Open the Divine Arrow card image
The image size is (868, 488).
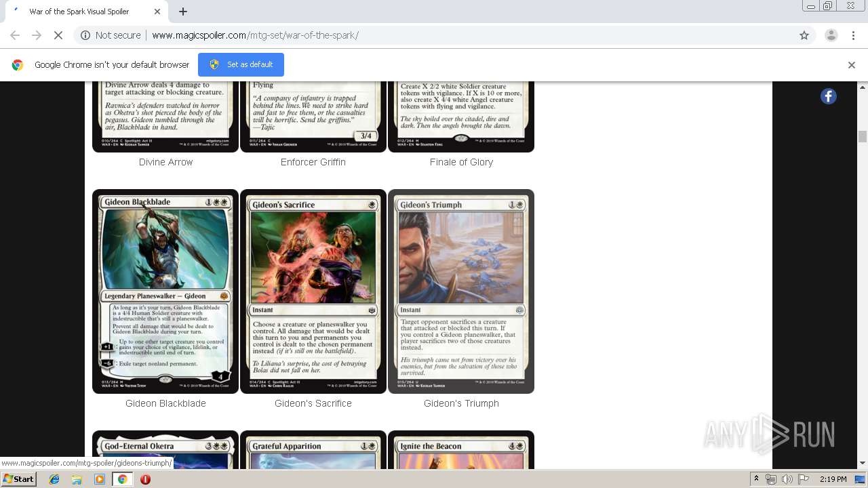[x=165, y=117]
